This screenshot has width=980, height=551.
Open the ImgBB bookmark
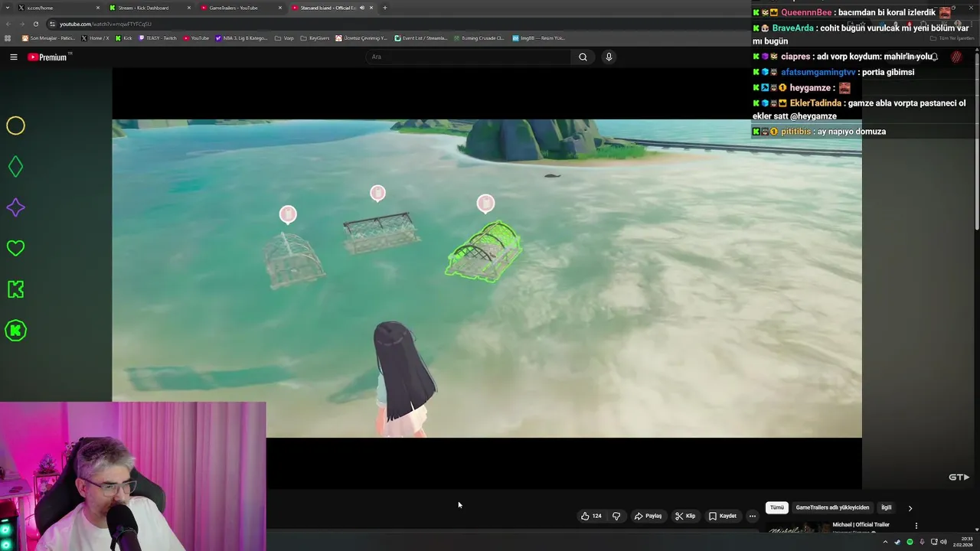coord(538,37)
